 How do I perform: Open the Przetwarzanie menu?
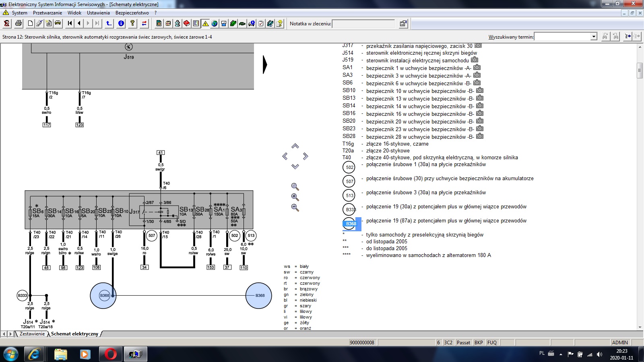point(47,13)
